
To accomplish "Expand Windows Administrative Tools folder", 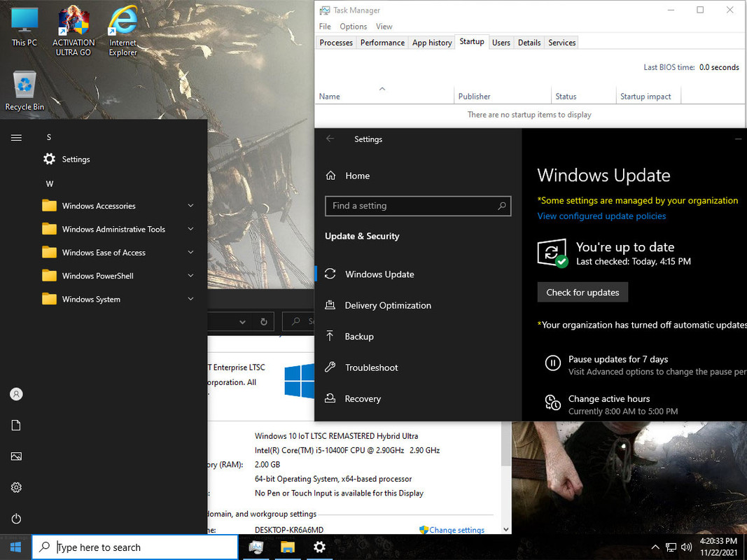I will [119, 229].
